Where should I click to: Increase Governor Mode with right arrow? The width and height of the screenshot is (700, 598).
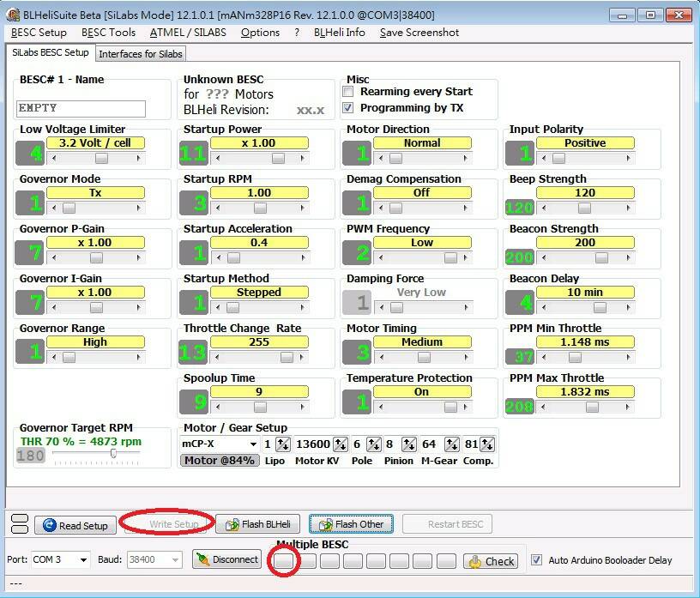139,208
